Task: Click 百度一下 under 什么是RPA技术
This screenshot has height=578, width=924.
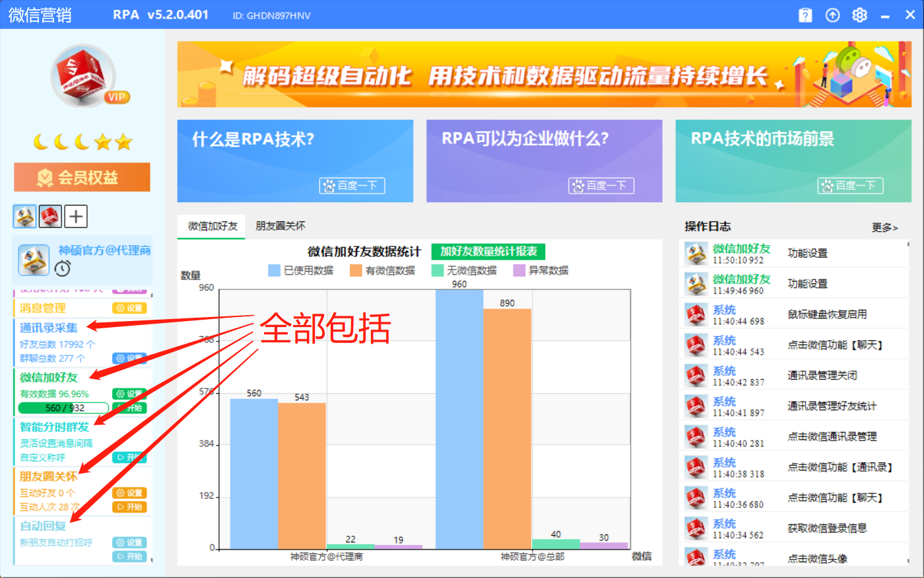Action: click(x=352, y=186)
